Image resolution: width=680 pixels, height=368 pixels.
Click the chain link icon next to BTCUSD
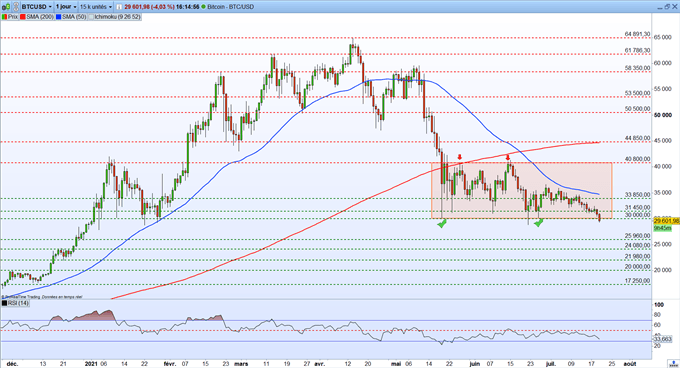16,7
